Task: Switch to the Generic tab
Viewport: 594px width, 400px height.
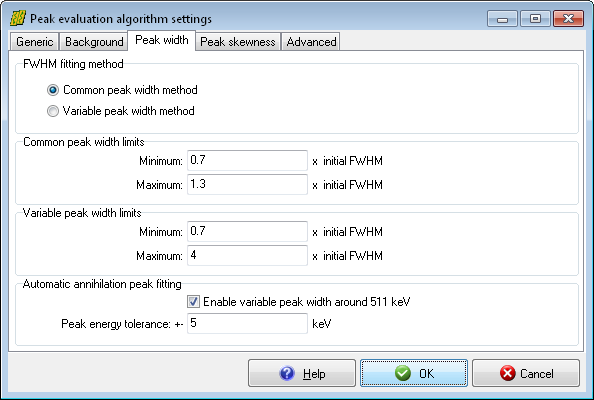Action: click(x=34, y=42)
